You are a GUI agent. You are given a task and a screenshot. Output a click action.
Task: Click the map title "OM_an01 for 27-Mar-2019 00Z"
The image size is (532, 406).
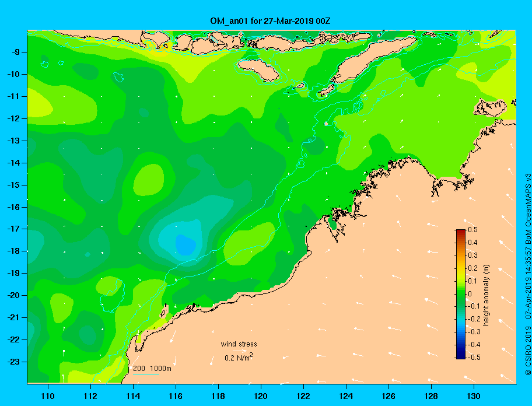(x=270, y=21)
